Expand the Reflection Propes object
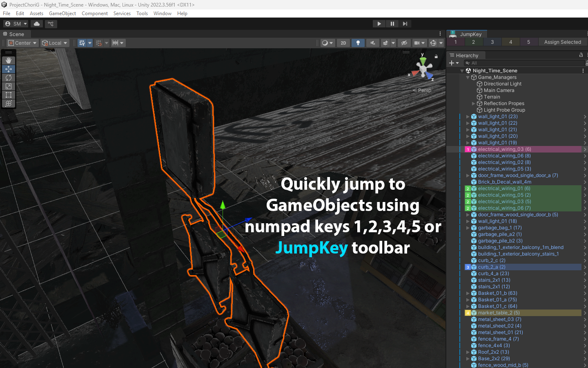Image resolution: width=588 pixels, height=368 pixels. pyautogui.click(x=473, y=103)
